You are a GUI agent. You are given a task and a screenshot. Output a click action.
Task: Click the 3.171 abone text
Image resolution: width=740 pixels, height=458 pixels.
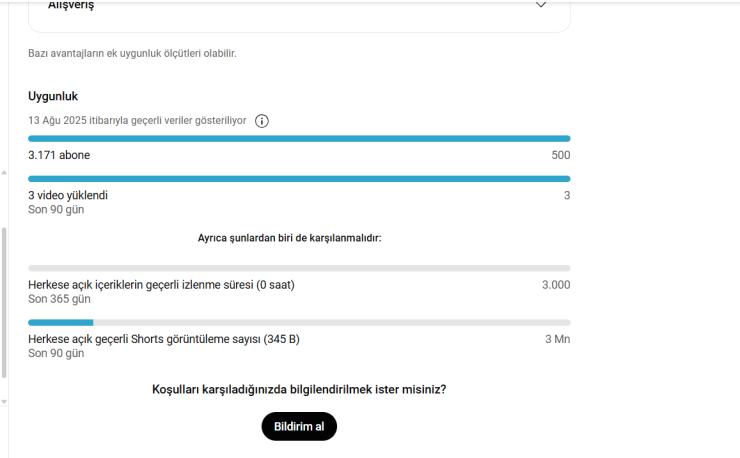59,155
